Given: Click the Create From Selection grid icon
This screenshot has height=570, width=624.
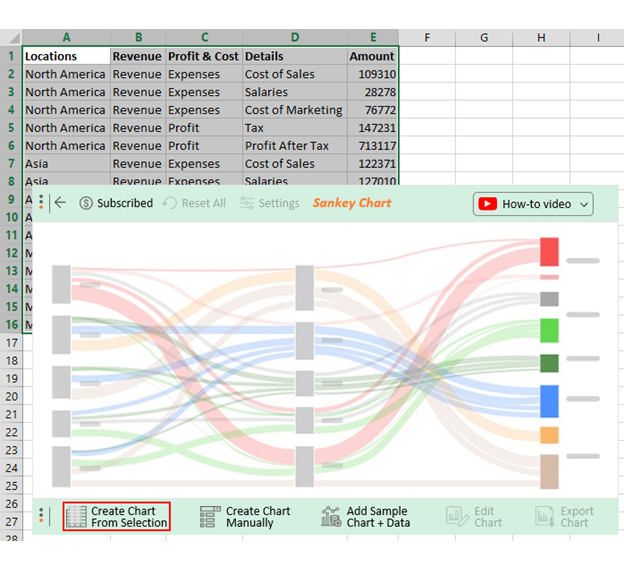Looking at the screenshot, I should (x=76, y=517).
